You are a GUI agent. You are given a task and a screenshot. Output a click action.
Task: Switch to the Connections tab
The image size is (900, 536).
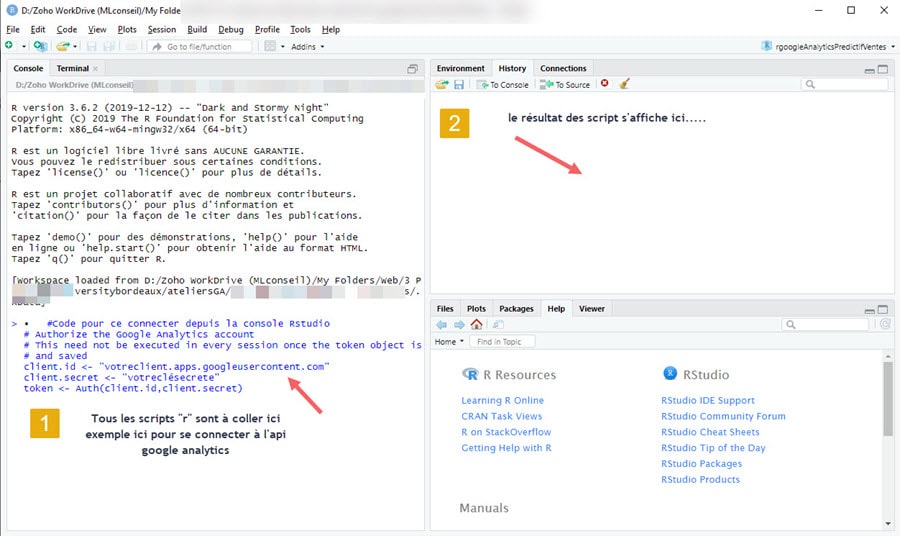click(563, 68)
